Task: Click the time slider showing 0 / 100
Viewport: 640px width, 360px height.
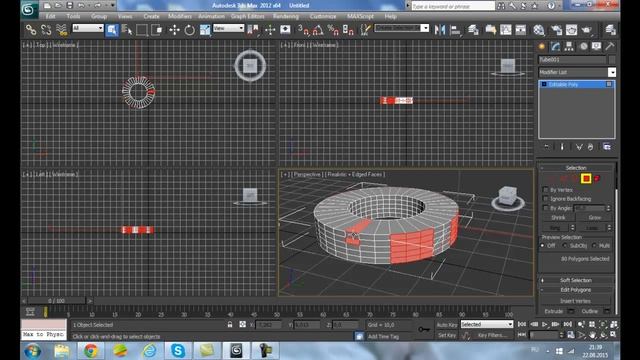Action: coord(57,301)
